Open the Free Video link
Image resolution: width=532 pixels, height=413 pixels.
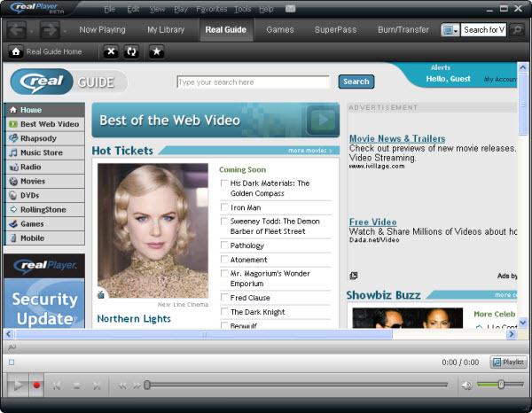[373, 222]
